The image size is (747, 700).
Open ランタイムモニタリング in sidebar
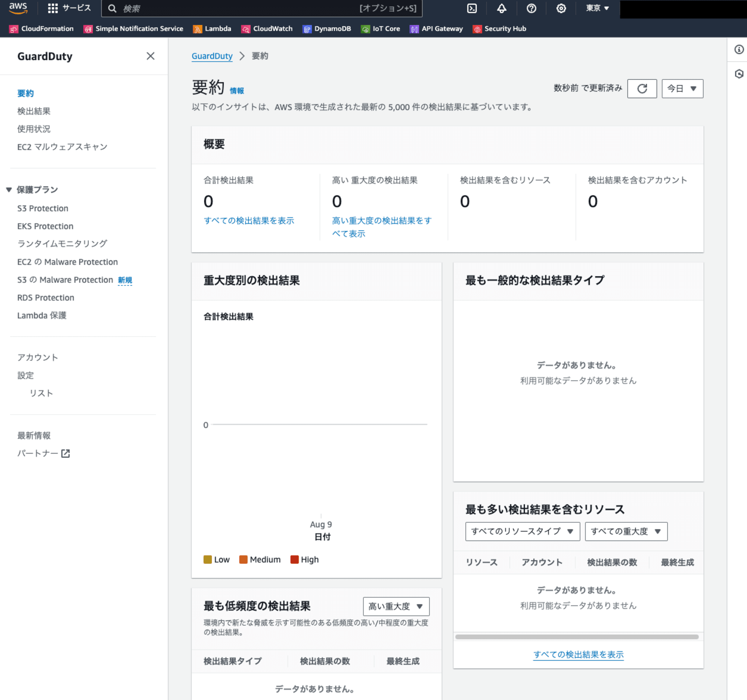[62, 244]
